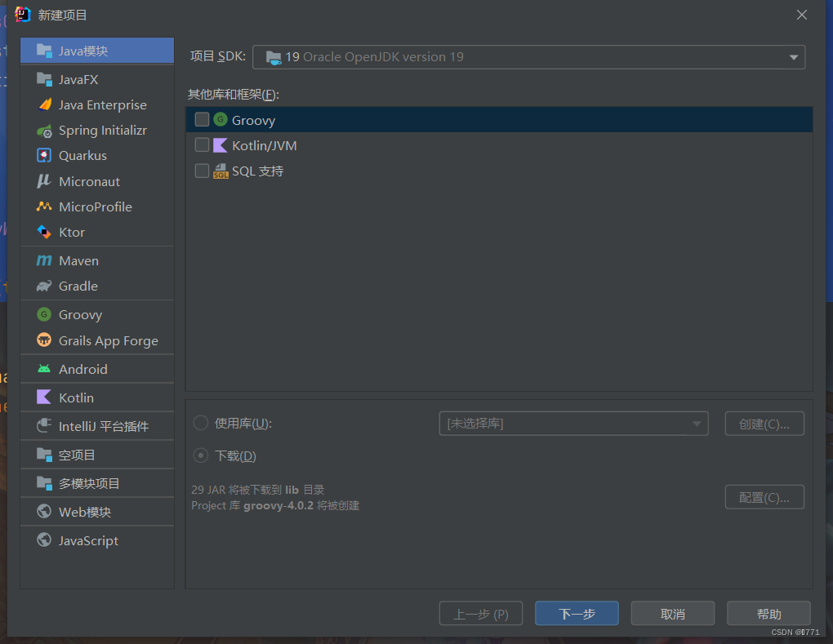Choose Web模块 project type
This screenshot has width=833, height=644.
pyautogui.click(x=97, y=512)
